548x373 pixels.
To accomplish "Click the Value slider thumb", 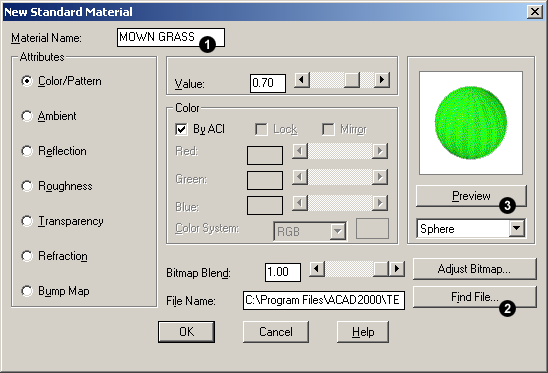I will point(352,80).
